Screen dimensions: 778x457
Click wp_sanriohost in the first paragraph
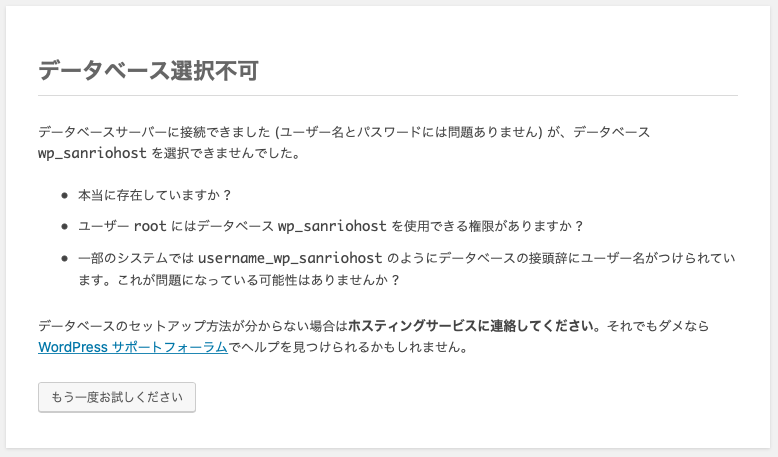tap(92, 155)
